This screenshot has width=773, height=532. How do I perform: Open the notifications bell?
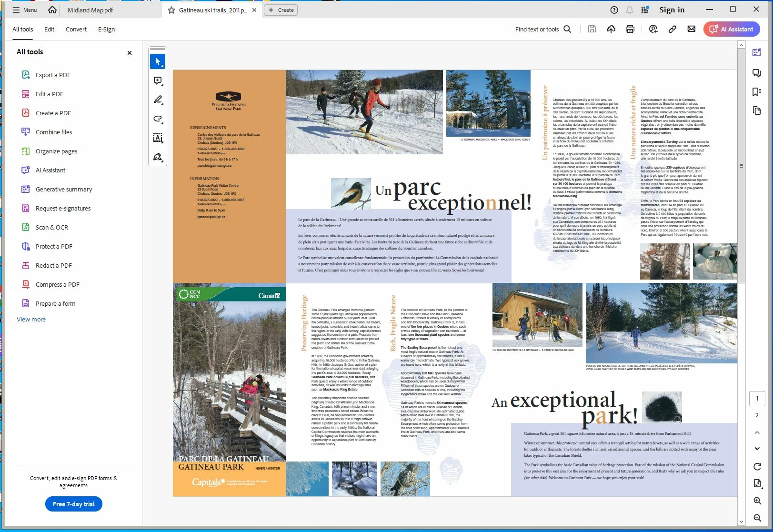pyautogui.click(x=630, y=10)
